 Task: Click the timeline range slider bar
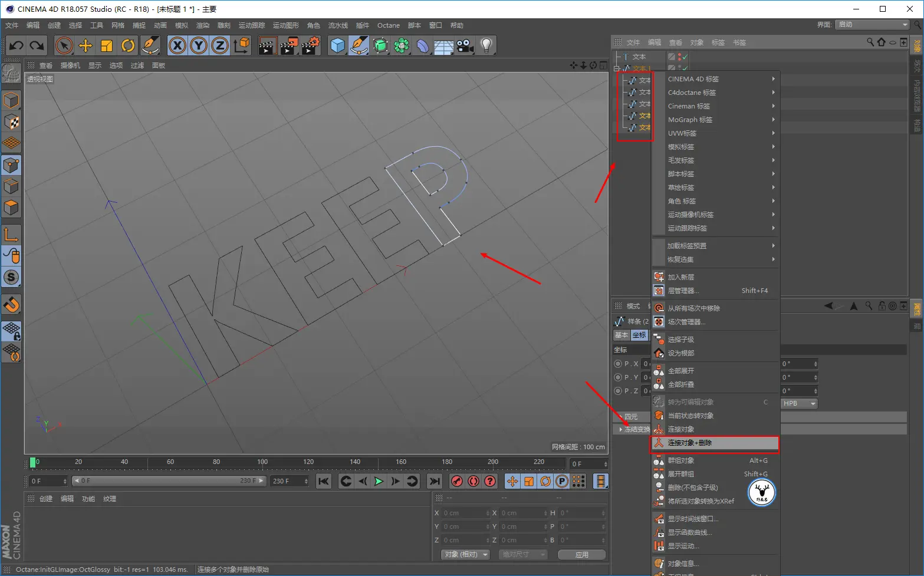[169, 481]
